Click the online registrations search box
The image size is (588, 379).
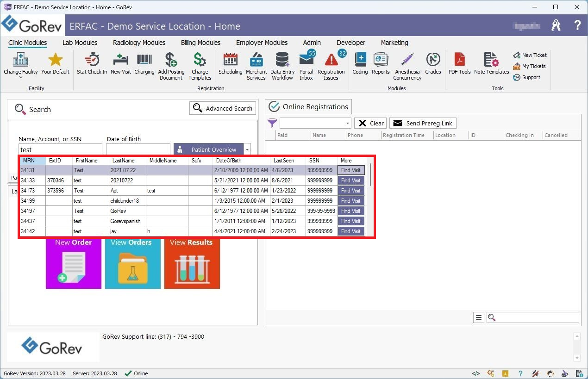point(533,317)
